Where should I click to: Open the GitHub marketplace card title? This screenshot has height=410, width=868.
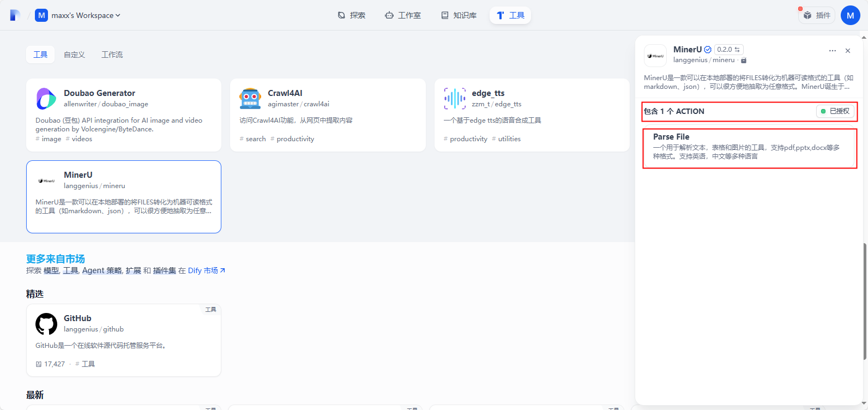[x=77, y=318]
